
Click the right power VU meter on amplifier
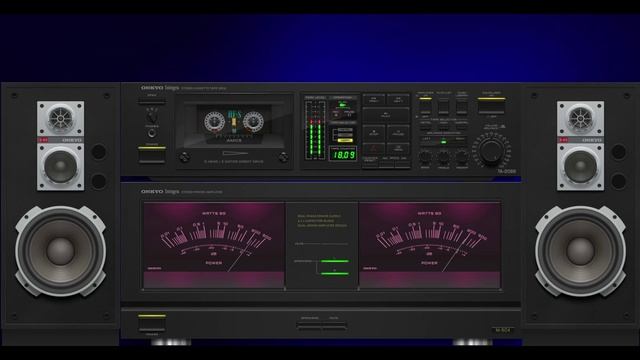point(430,245)
